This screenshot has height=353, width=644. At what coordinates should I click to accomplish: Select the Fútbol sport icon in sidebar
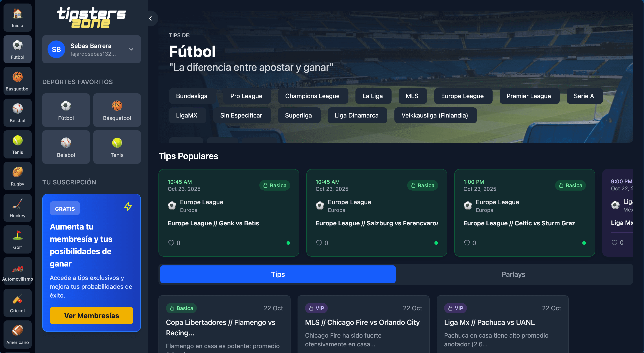point(17,49)
